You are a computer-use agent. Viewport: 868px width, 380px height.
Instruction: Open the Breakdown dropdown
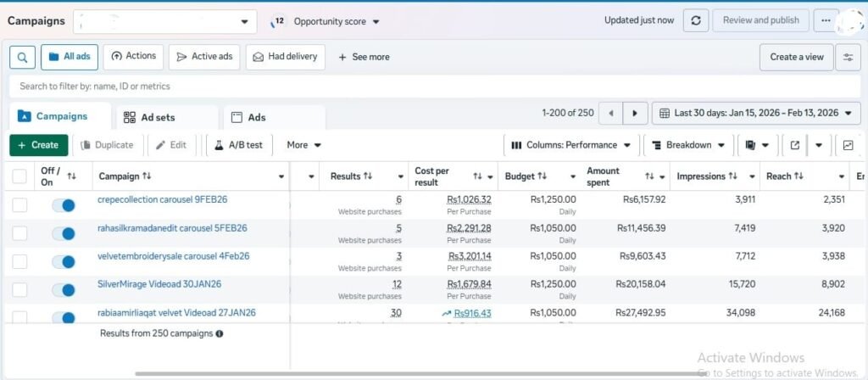coord(688,145)
